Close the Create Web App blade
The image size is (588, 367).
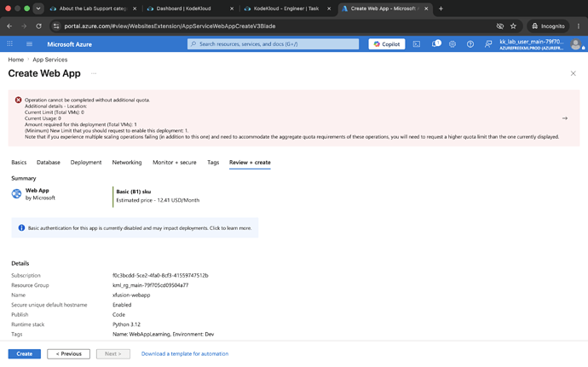click(573, 73)
